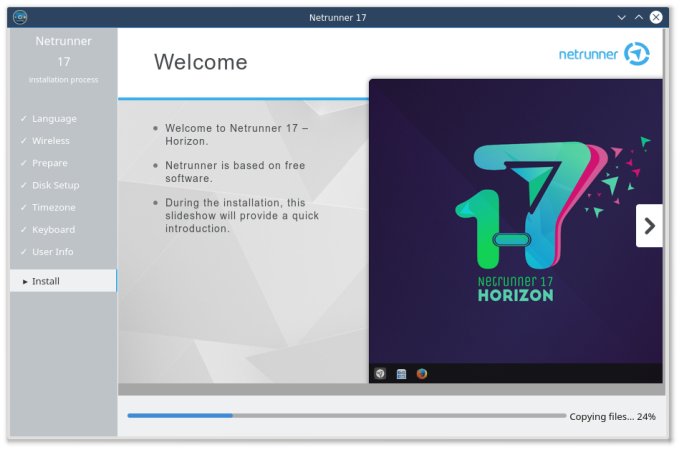Advance slideshow with the right chevron arrow
The width and height of the screenshot is (680, 450).
click(x=649, y=225)
